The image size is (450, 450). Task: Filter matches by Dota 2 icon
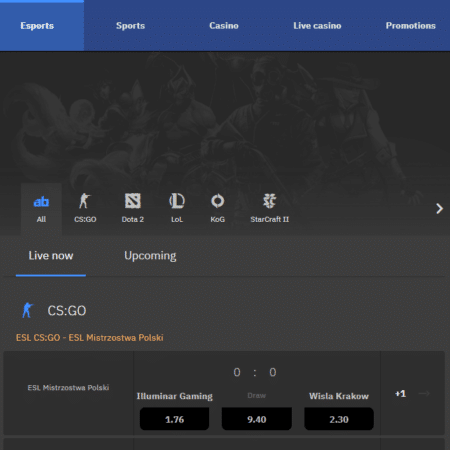click(x=133, y=201)
